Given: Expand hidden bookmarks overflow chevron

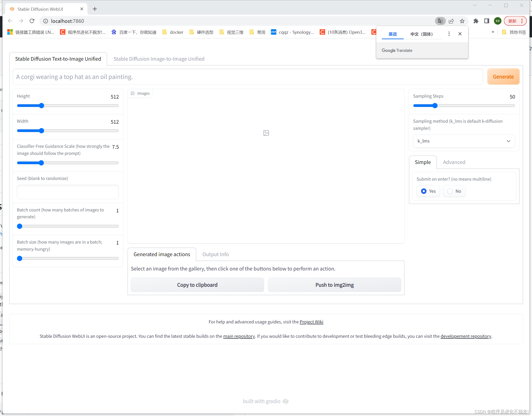Looking at the screenshot, I should tap(493, 32).
